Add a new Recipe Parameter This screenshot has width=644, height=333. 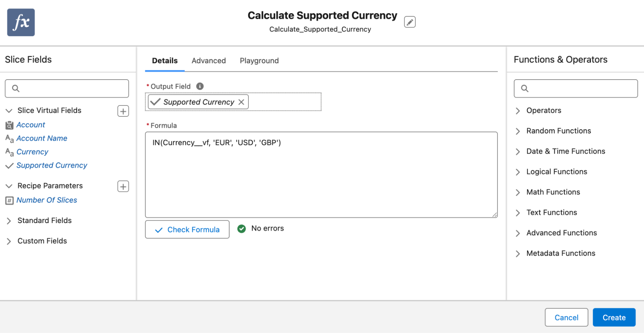pyautogui.click(x=123, y=186)
